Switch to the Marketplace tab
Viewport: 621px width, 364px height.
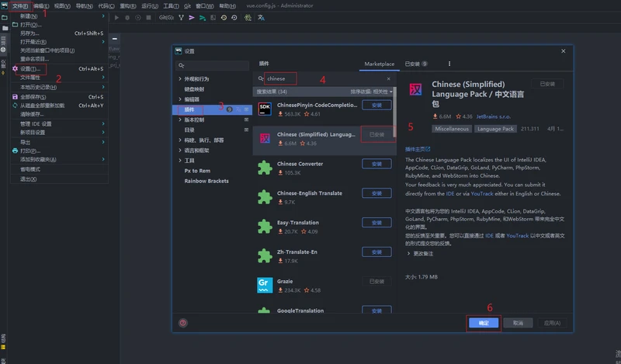coord(379,64)
